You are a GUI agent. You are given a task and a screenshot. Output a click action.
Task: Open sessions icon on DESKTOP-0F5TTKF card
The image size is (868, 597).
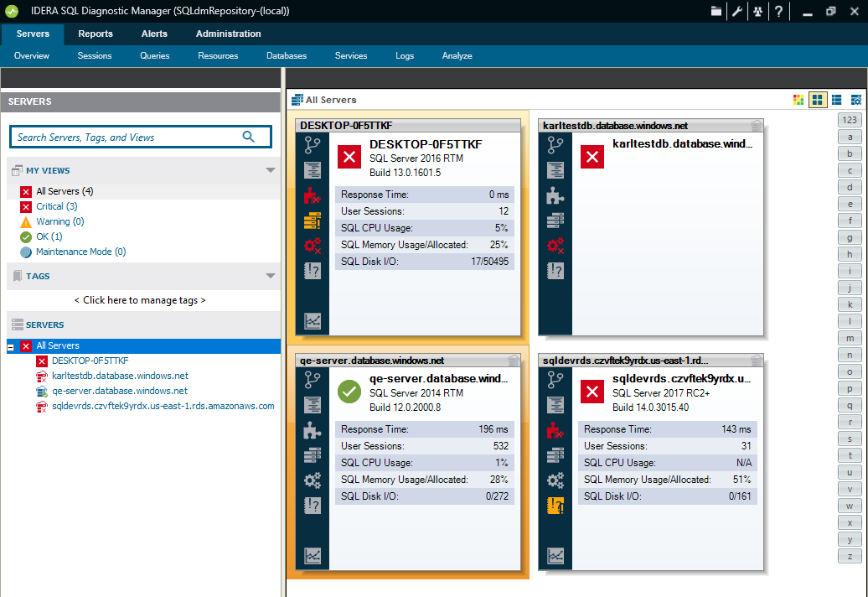pos(313,146)
